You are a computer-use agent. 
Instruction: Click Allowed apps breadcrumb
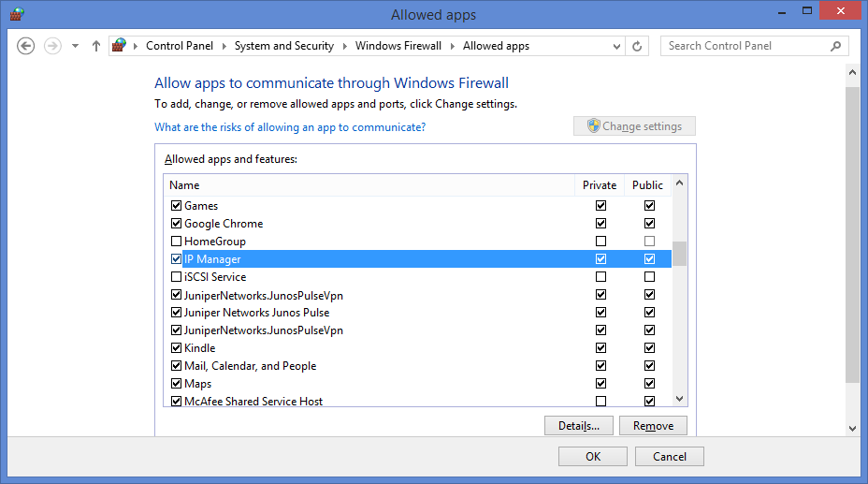tap(496, 46)
